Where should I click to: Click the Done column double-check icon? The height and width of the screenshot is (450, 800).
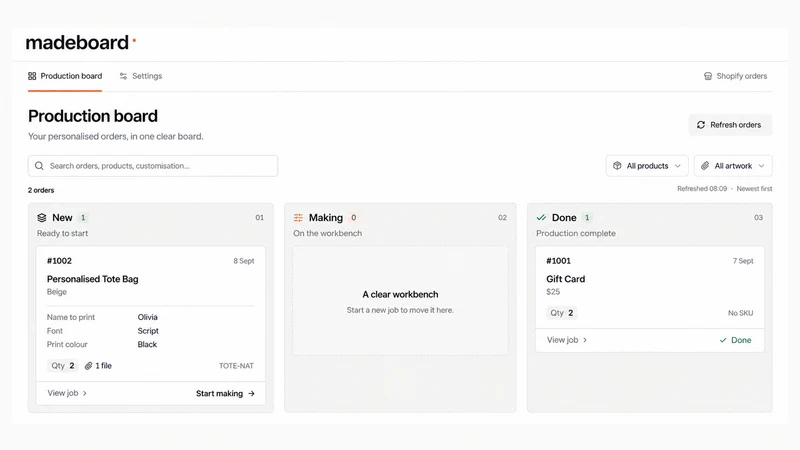pyautogui.click(x=541, y=218)
